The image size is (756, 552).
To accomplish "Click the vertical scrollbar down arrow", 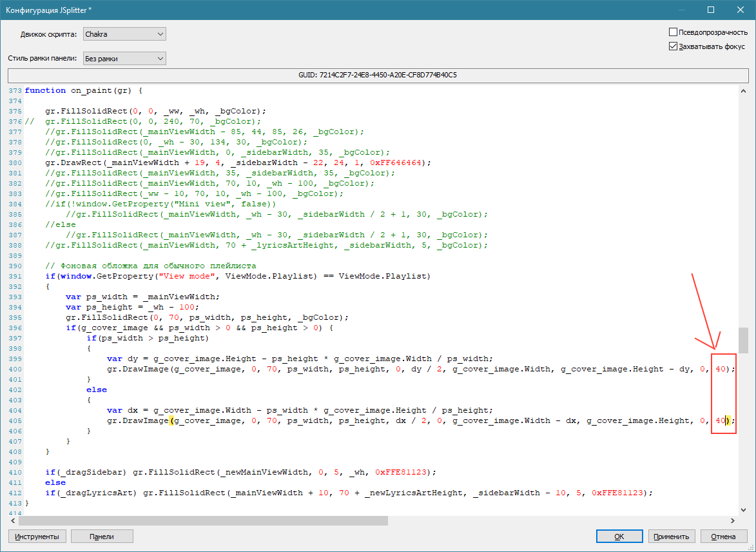I will click(x=743, y=509).
